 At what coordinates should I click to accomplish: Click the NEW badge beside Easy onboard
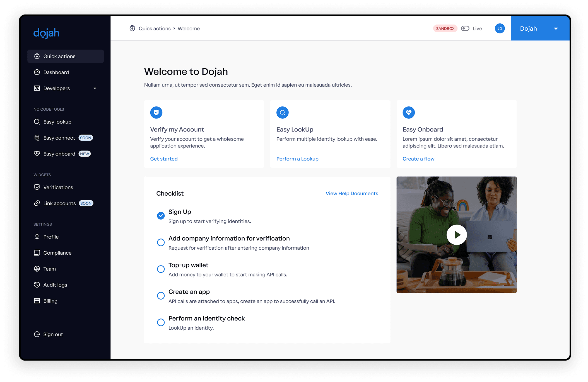[x=85, y=154]
